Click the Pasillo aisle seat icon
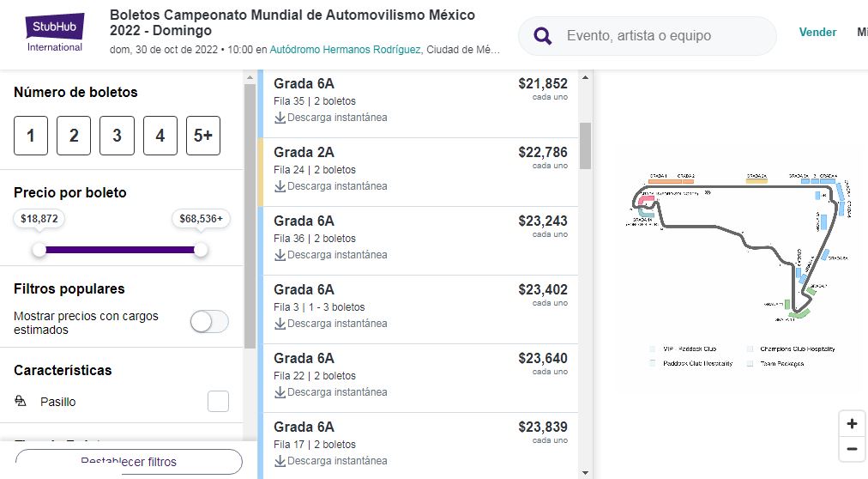Image resolution: width=868 pixels, height=479 pixels. pos(21,401)
